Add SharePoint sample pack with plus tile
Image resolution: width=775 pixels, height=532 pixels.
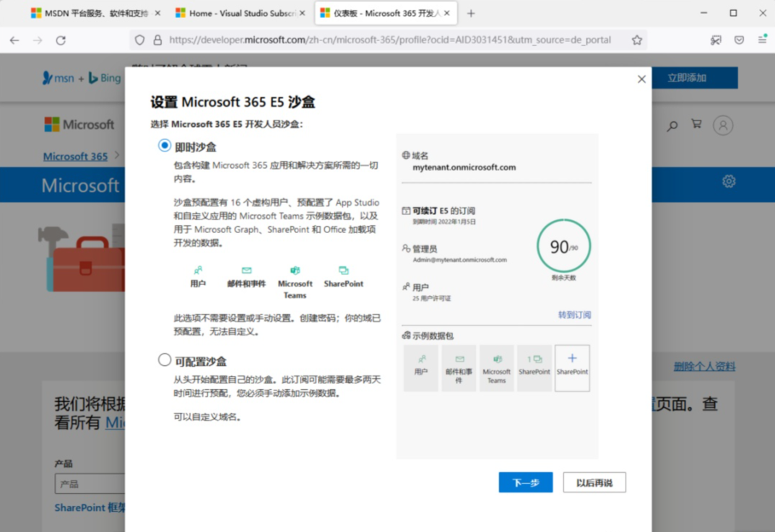[572, 368]
